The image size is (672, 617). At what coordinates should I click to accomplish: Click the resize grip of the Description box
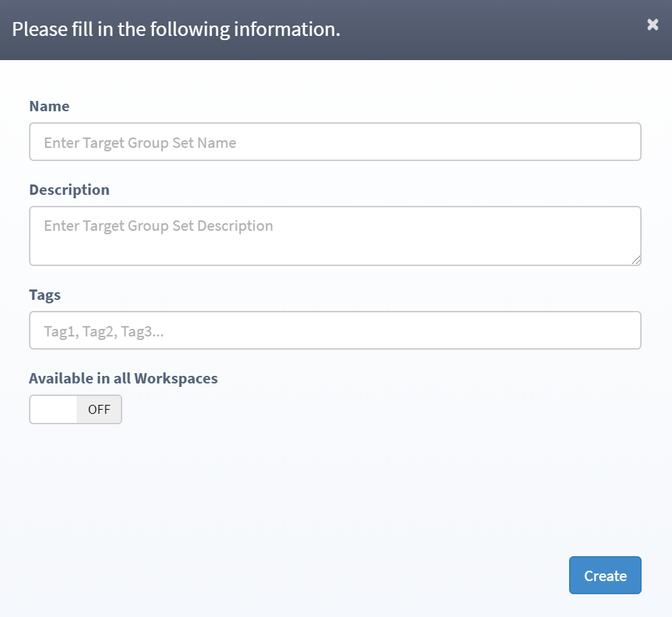pos(636,260)
